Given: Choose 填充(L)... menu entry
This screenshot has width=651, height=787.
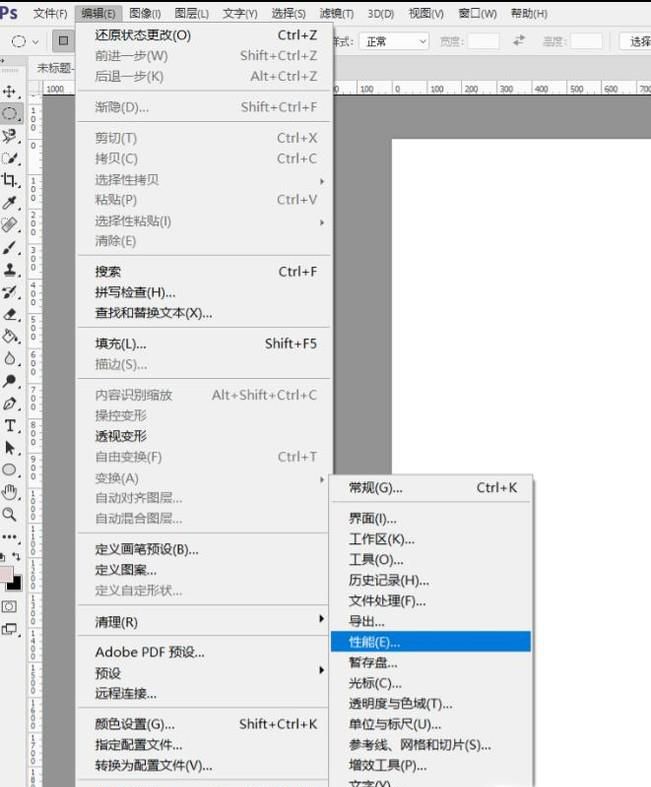Looking at the screenshot, I should click(x=205, y=344).
